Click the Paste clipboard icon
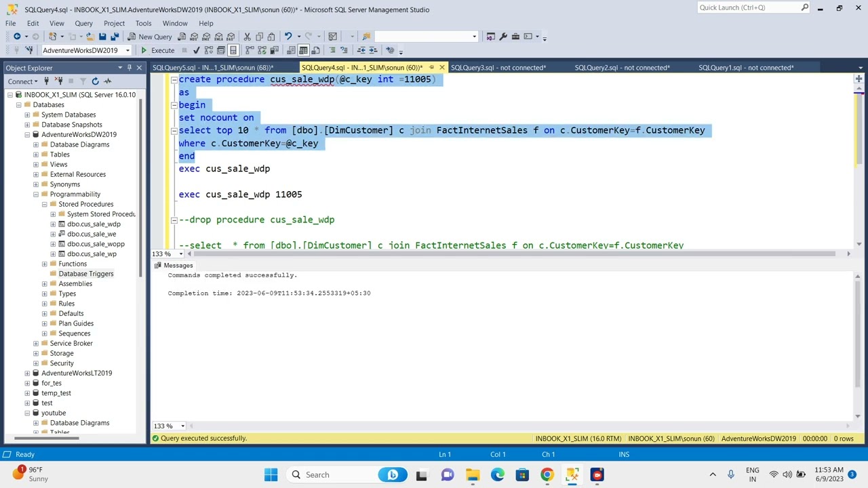Image resolution: width=868 pixels, height=488 pixels. 271,37
